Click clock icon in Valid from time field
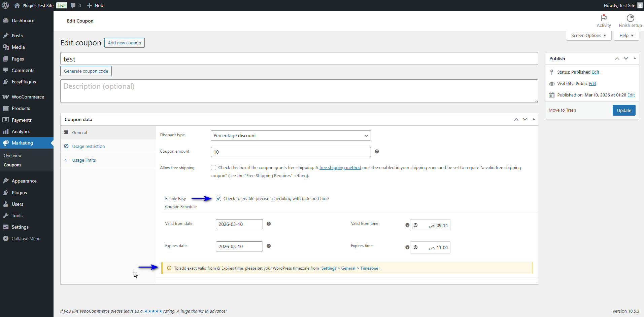This screenshot has height=317, width=644. tap(416, 225)
